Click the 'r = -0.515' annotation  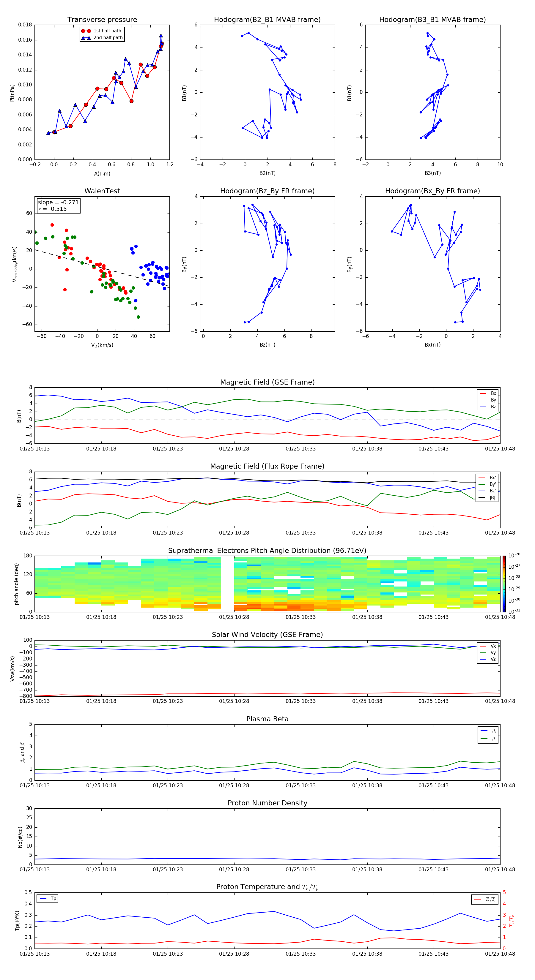tap(53, 209)
